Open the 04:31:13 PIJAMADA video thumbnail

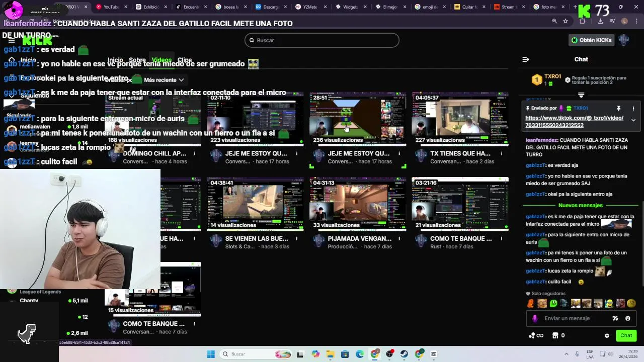click(358, 204)
